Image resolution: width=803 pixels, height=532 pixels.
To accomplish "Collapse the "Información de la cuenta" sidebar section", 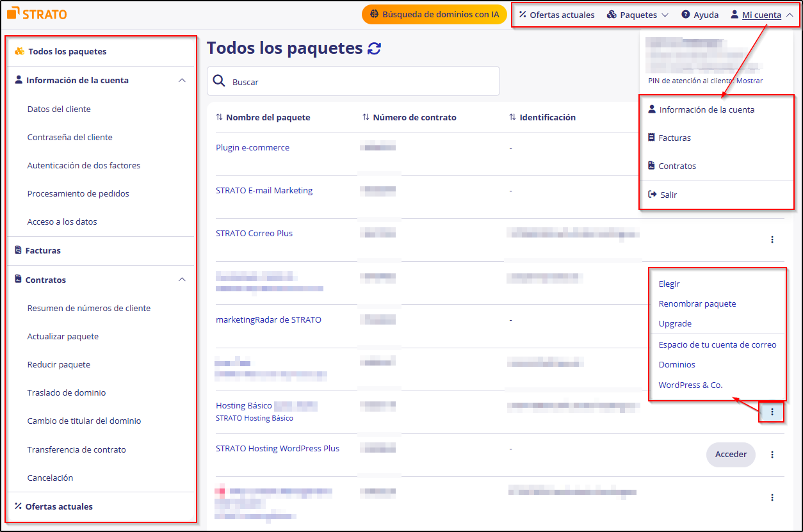I will [182, 80].
